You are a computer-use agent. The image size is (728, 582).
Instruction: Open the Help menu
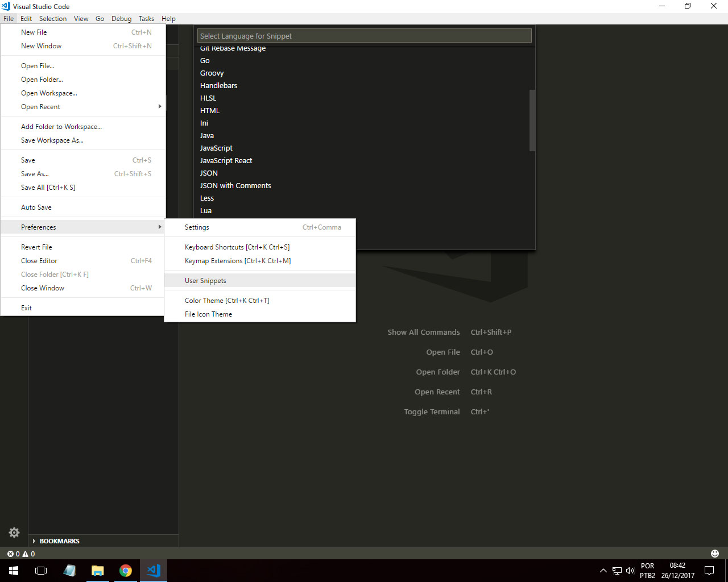pos(168,18)
